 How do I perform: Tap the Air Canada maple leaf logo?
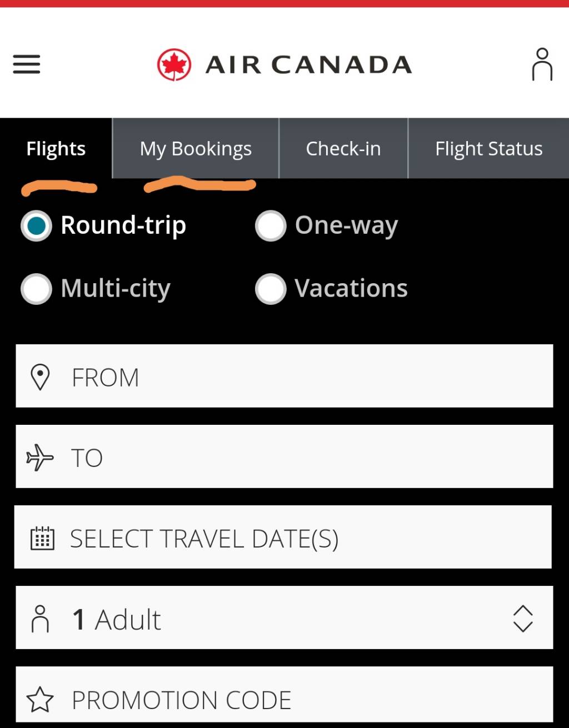[174, 65]
